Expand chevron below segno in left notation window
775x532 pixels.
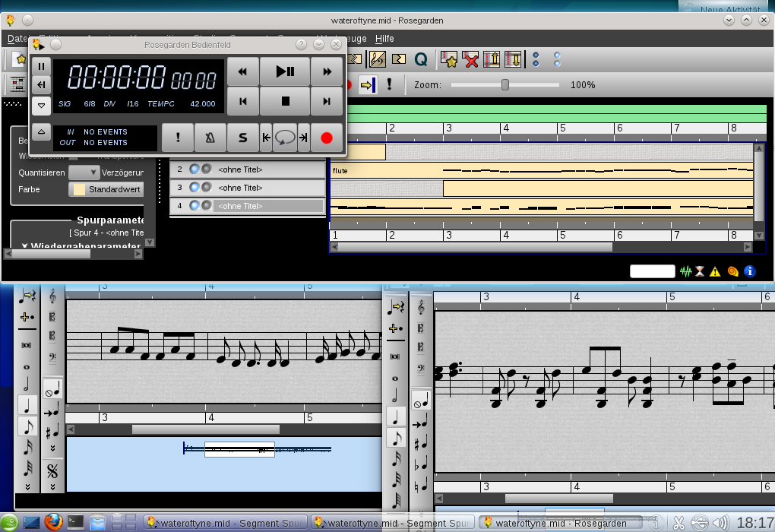click(x=52, y=487)
